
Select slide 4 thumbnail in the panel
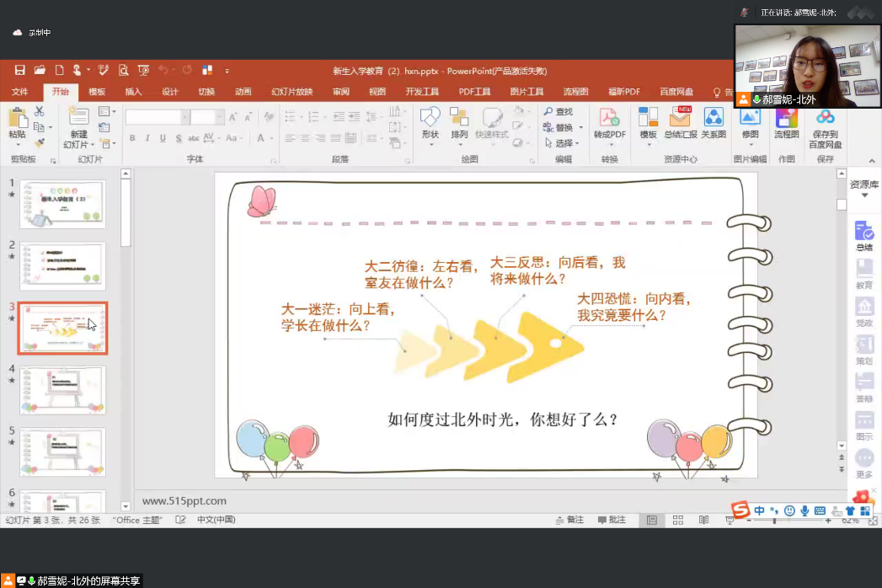point(62,389)
